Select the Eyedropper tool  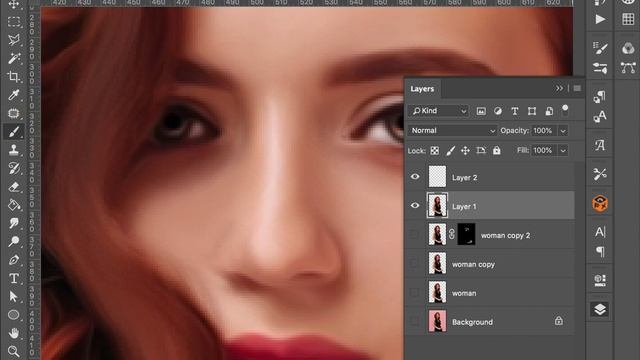click(x=14, y=95)
